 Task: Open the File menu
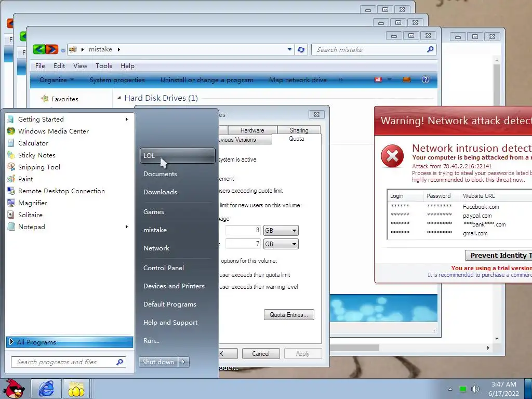40,66
